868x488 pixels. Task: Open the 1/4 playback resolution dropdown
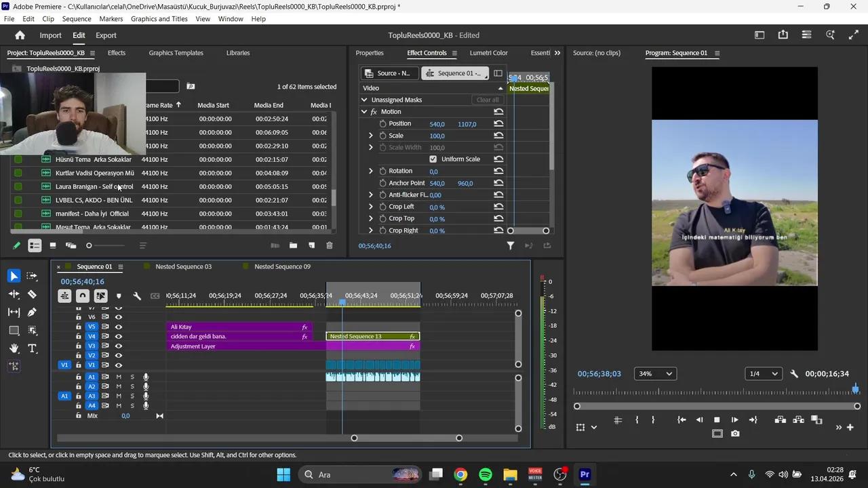(763, 374)
